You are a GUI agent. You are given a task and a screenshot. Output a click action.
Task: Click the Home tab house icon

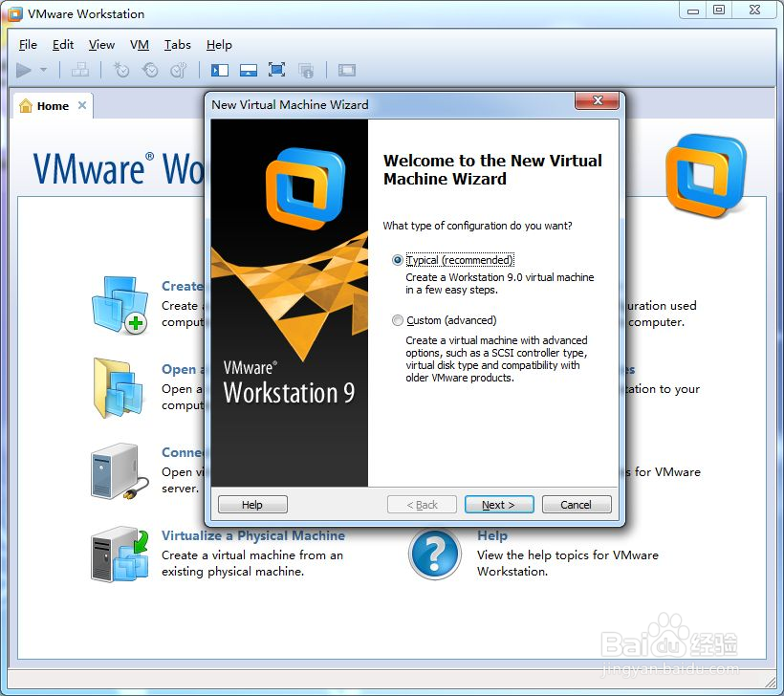click(x=26, y=105)
